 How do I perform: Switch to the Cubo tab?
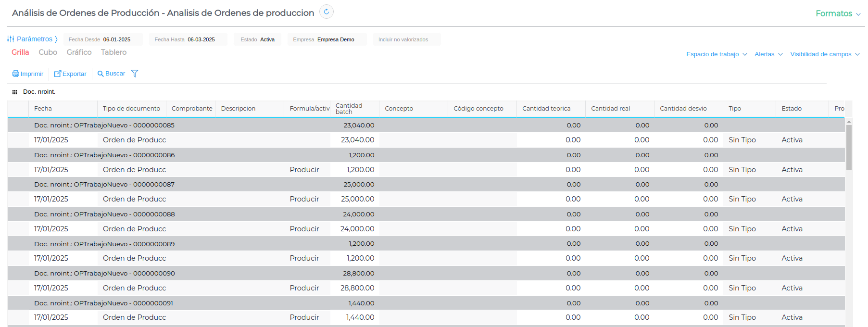(x=48, y=52)
